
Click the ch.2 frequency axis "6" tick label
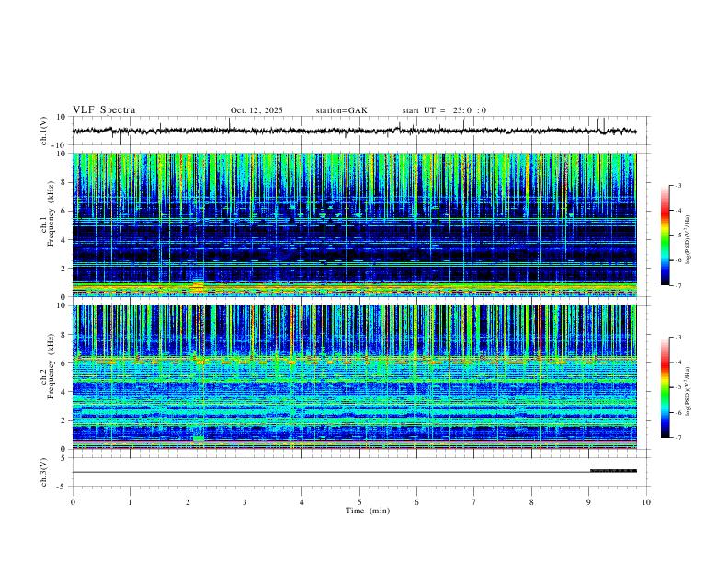(64, 363)
